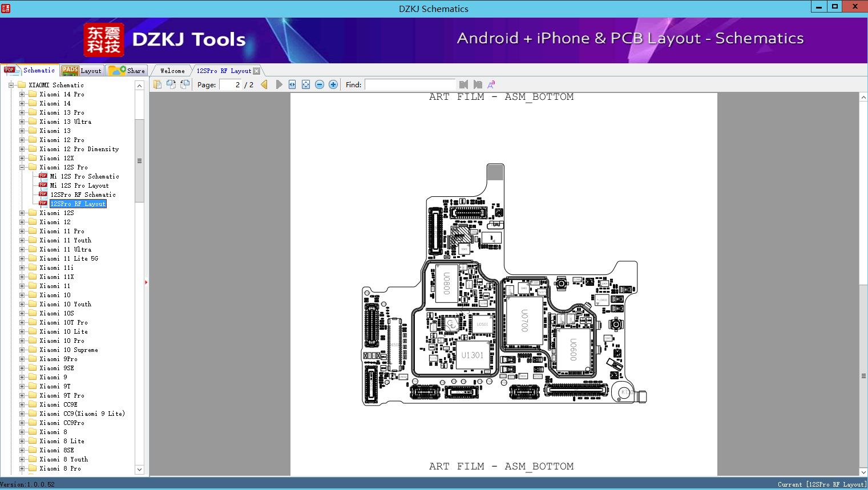This screenshot has width=868, height=490.
Task: Click the tree panel scroll-up arrow
Action: (x=139, y=86)
